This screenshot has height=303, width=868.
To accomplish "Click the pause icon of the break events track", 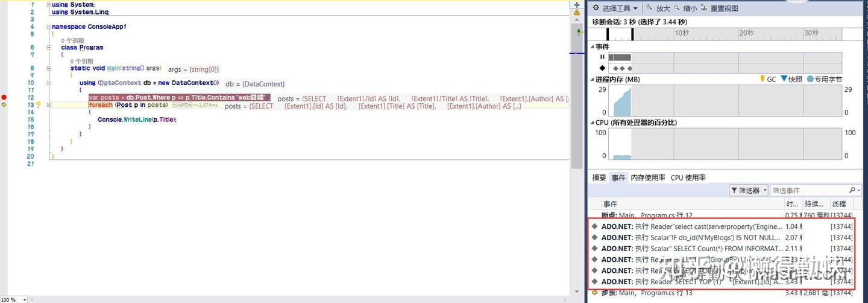I will pyautogui.click(x=602, y=57).
